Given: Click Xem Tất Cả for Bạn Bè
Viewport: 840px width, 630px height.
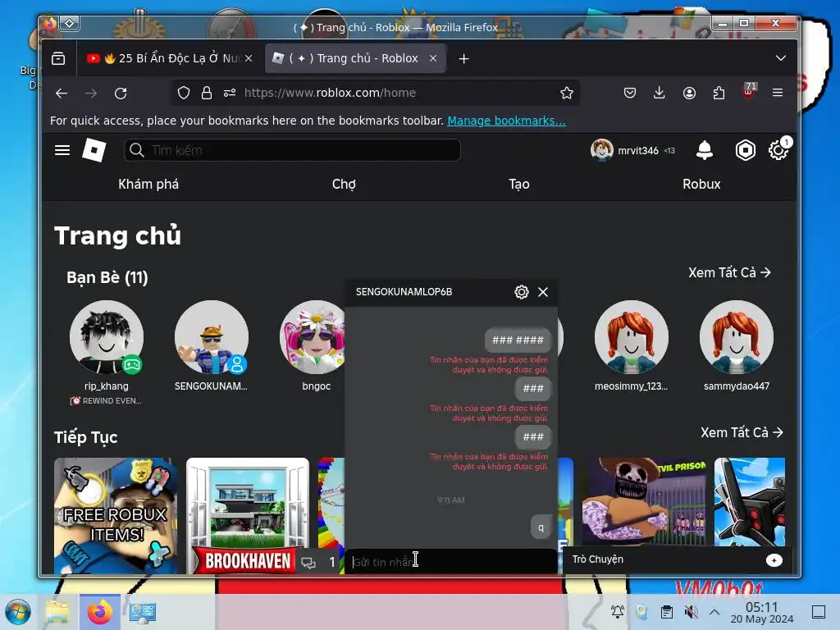Looking at the screenshot, I should [729, 272].
